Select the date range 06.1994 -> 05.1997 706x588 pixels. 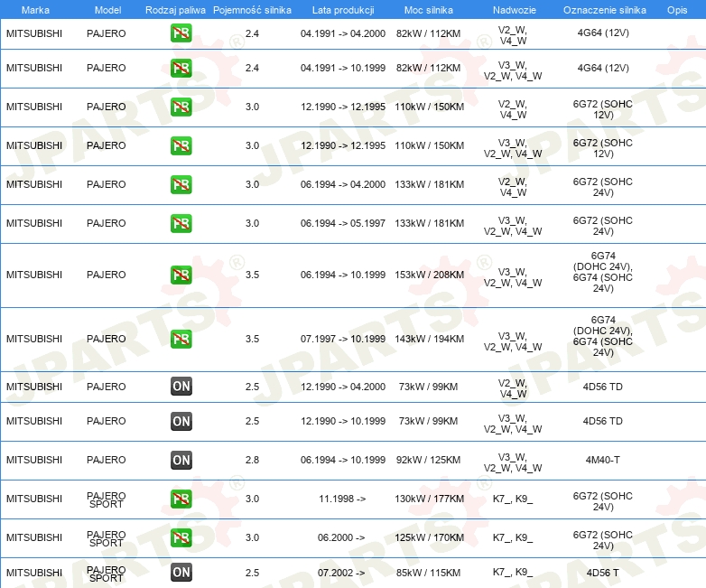343,223
